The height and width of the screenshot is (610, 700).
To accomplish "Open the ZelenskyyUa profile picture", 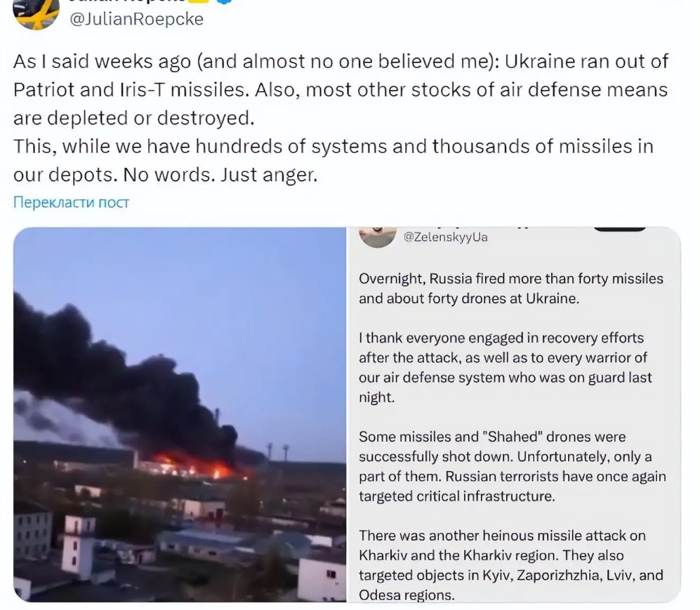I will pos(378,237).
